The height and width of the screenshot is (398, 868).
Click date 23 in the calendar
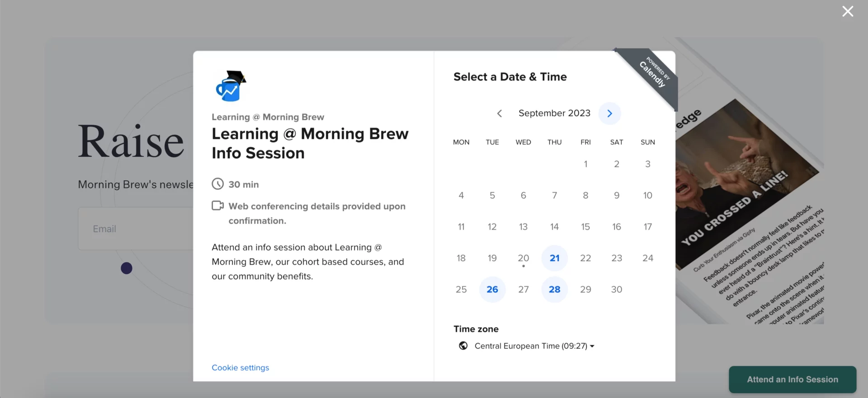tap(617, 258)
